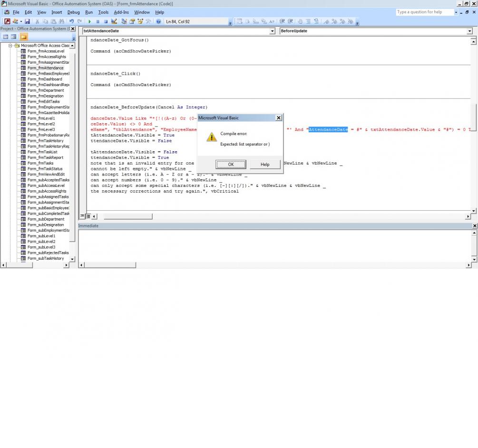Select Form_frmDashboard in the project tree
The image size is (478, 448).
tap(45, 79)
